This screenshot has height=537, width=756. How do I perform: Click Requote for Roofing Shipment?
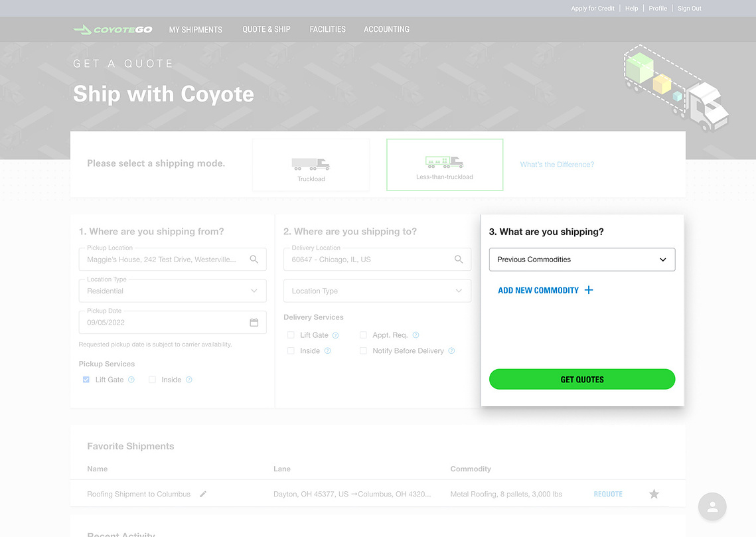(608, 494)
